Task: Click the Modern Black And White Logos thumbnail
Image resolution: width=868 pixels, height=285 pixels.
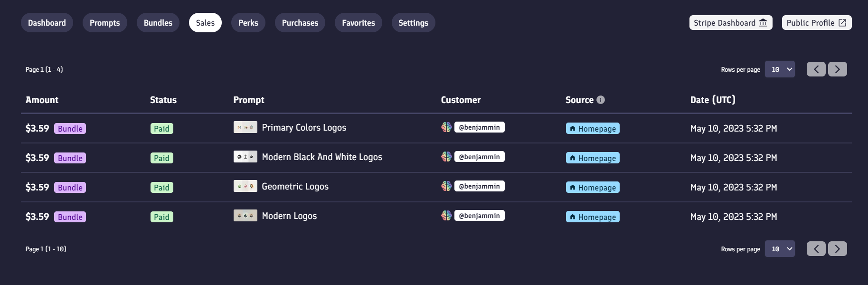Action: click(245, 157)
